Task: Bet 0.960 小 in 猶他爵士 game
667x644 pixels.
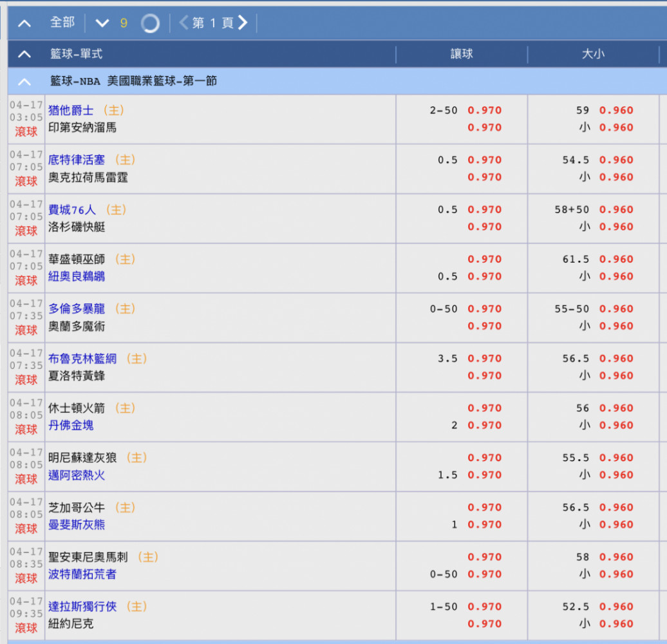Action: pos(616,128)
